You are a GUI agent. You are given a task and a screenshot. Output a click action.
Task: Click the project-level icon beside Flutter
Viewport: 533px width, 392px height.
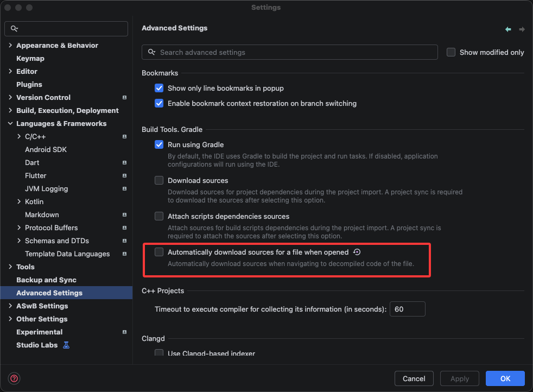124,176
